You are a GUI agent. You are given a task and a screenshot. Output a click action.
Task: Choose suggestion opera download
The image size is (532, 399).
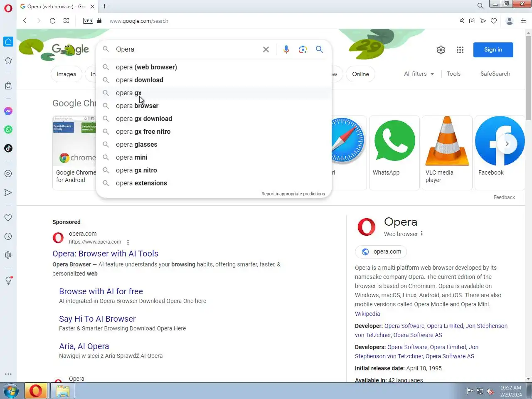214,80
